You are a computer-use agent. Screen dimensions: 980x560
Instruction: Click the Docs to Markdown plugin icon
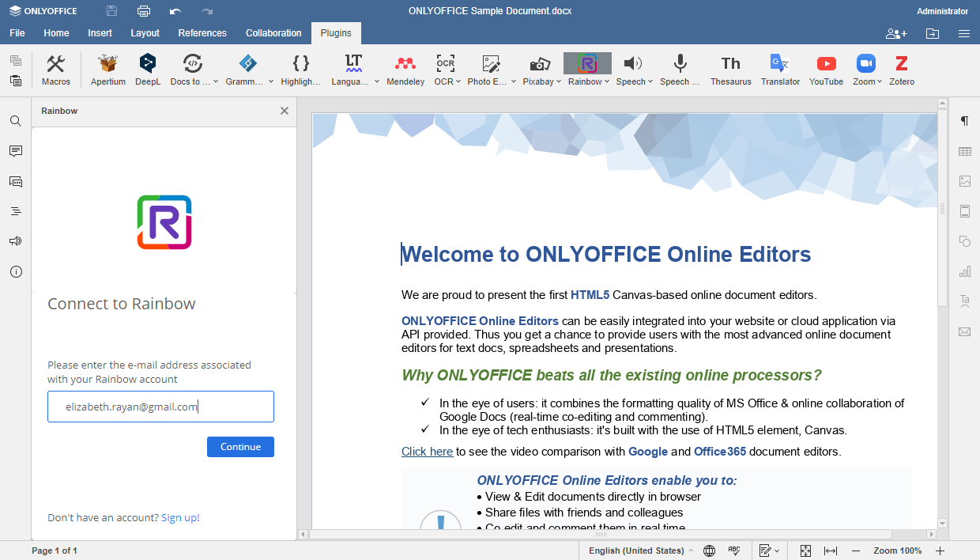click(191, 64)
